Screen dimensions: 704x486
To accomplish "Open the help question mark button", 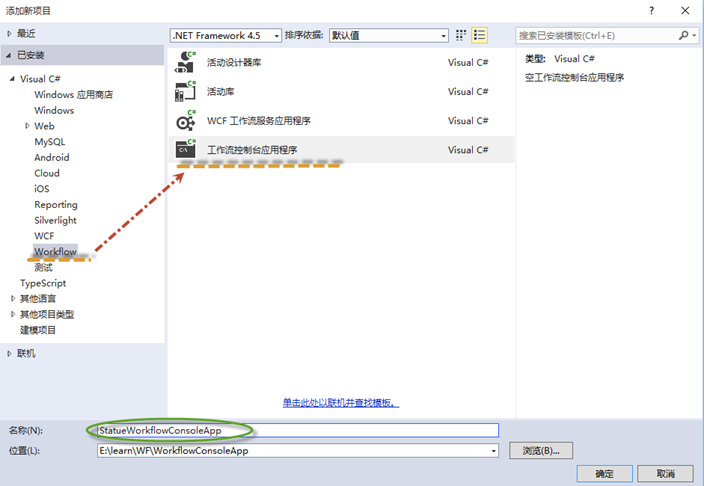I will (x=651, y=10).
